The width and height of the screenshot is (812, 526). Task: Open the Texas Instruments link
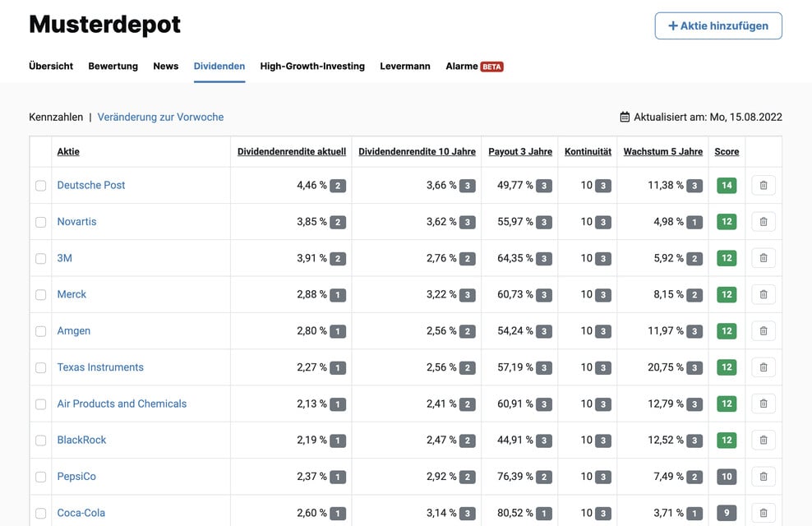coord(100,367)
